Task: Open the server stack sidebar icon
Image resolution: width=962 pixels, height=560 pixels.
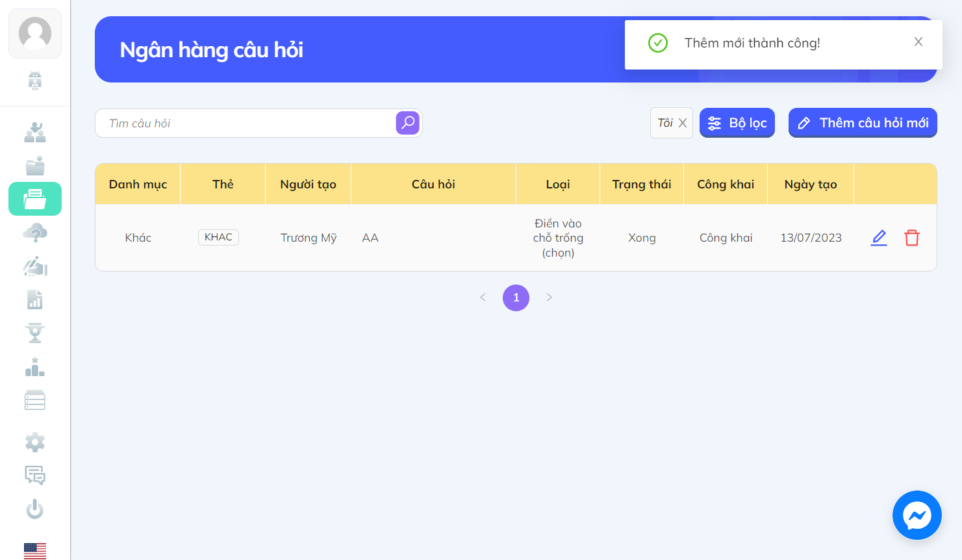Action: 35,400
